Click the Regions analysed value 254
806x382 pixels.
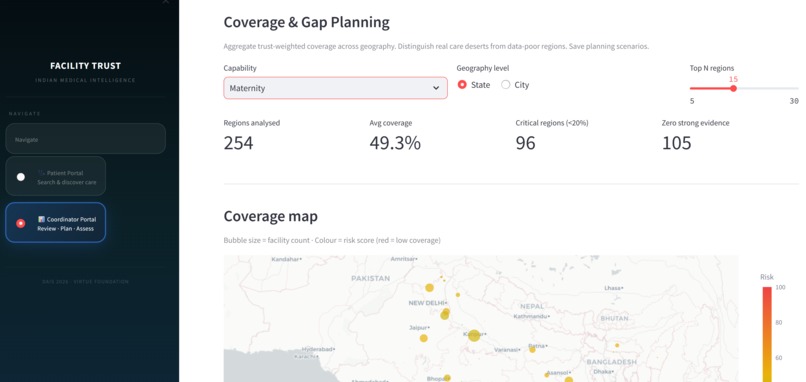click(239, 143)
